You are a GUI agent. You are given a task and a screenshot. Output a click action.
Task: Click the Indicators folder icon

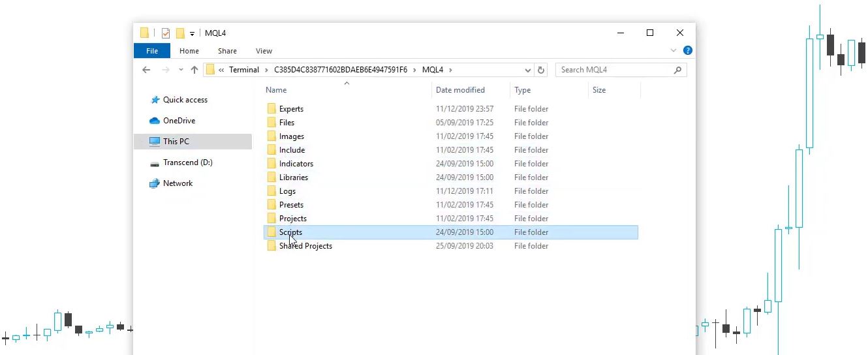[x=271, y=164]
